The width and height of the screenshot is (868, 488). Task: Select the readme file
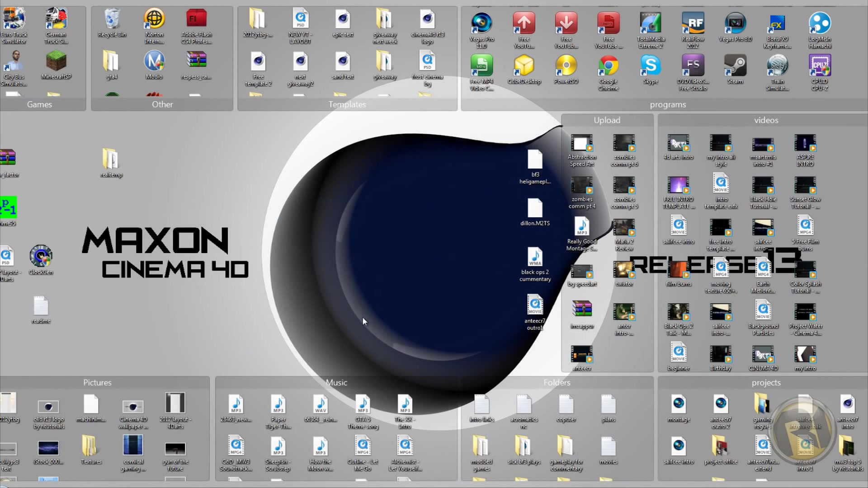(41, 310)
